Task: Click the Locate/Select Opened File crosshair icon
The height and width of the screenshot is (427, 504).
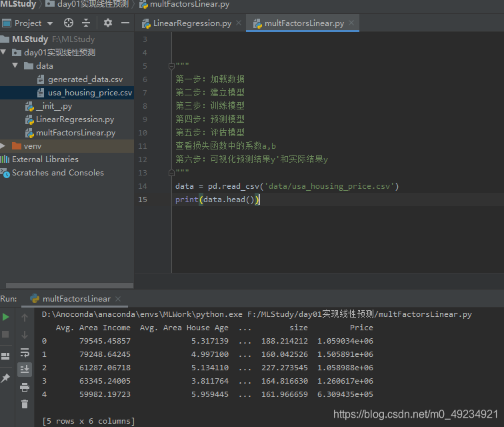Action: point(69,23)
